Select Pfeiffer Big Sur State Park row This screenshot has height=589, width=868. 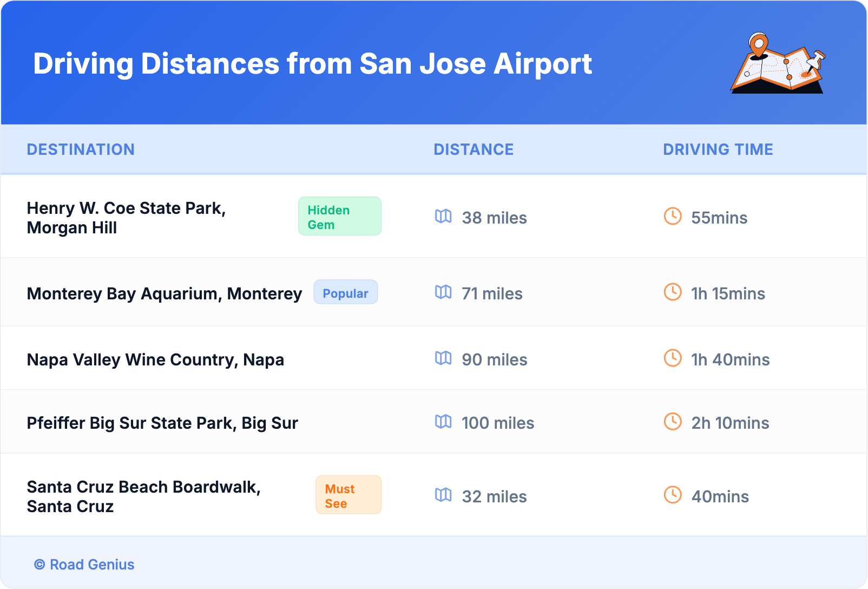162,423
